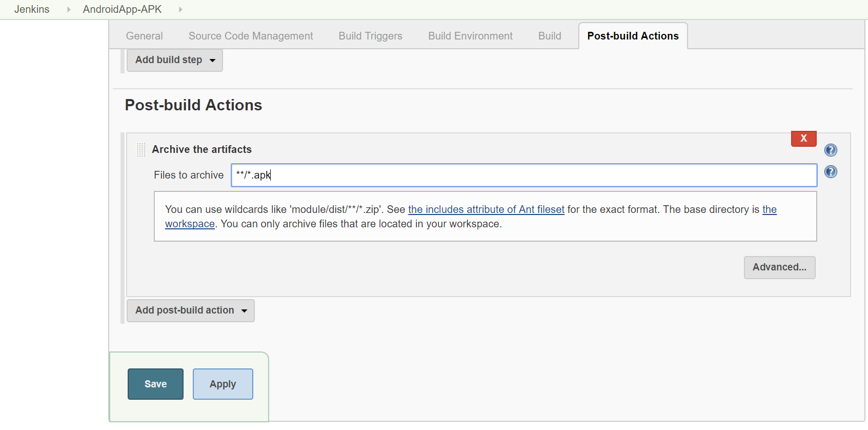Open the includes attribute of Ant fileset link
The height and width of the screenshot is (430, 868).
[486, 209]
